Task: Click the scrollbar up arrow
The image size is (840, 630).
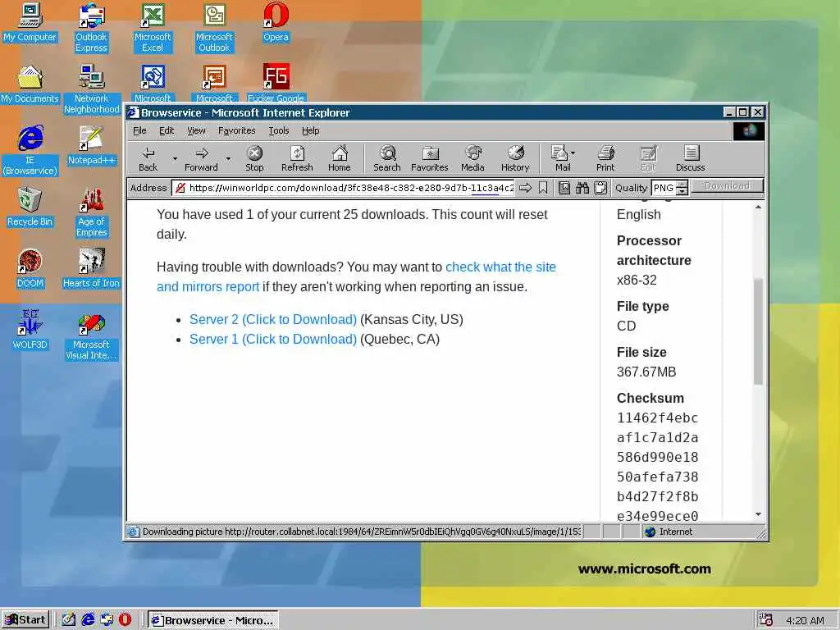Action: (758, 208)
